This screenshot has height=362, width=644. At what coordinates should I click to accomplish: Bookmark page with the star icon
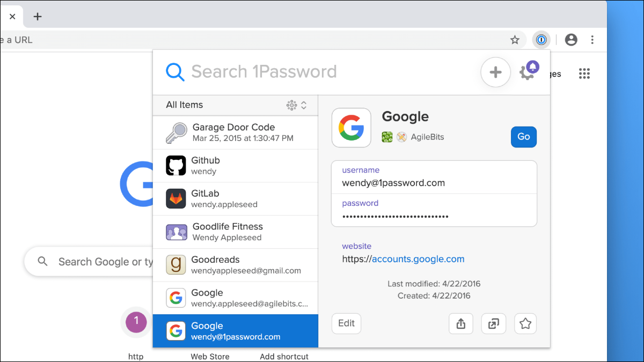(x=515, y=40)
